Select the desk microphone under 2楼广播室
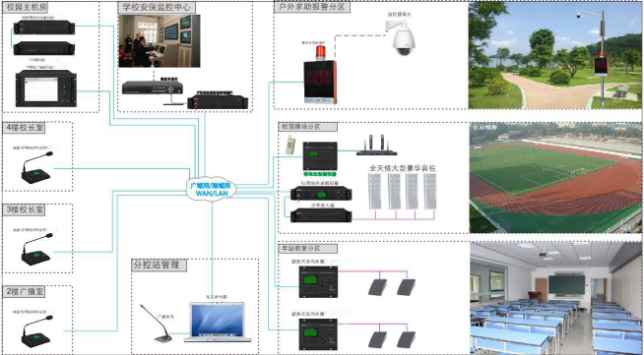Image resolution: width=644 pixels, height=355 pixels. click(x=37, y=331)
